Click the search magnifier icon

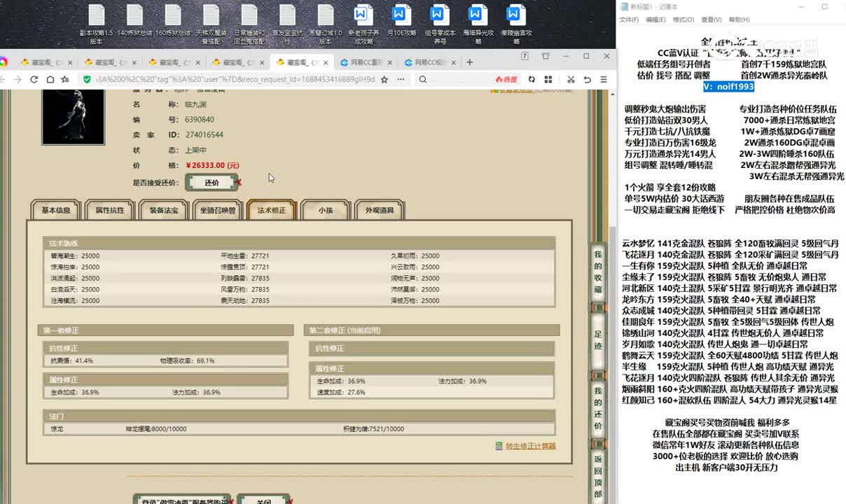pyautogui.click(x=423, y=80)
